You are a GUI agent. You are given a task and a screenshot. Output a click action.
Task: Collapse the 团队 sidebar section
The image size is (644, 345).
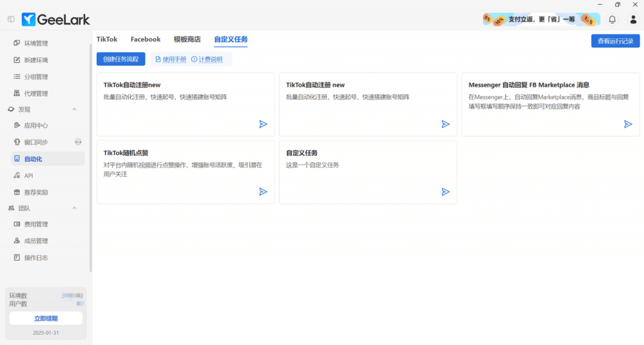click(74, 208)
